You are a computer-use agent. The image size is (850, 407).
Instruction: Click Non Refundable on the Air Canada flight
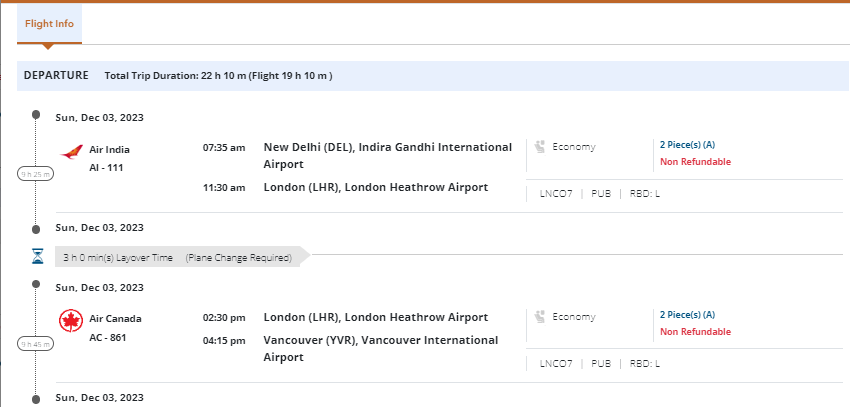[695, 332]
